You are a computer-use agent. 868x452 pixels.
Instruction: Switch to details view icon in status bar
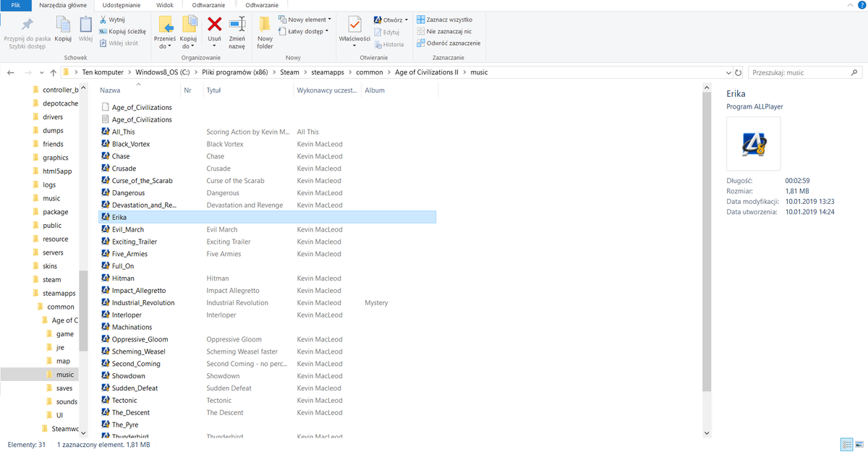coord(846,444)
